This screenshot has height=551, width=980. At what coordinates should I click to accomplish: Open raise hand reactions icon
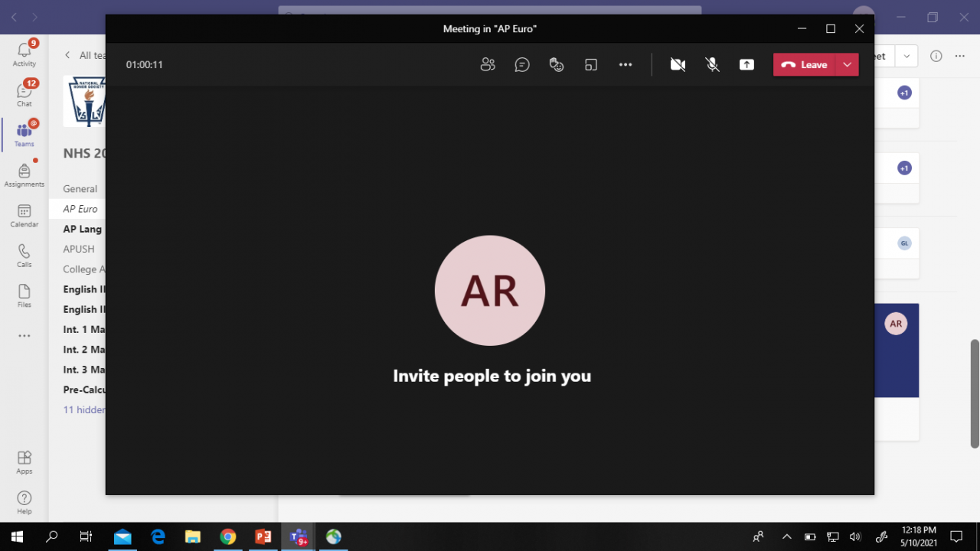coord(557,65)
